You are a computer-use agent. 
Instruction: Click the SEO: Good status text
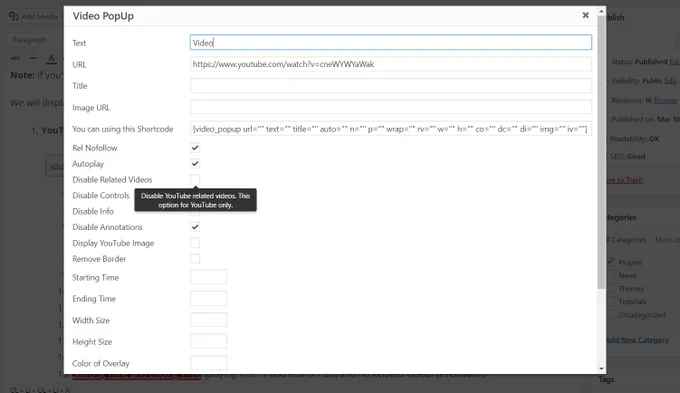tap(628, 157)
